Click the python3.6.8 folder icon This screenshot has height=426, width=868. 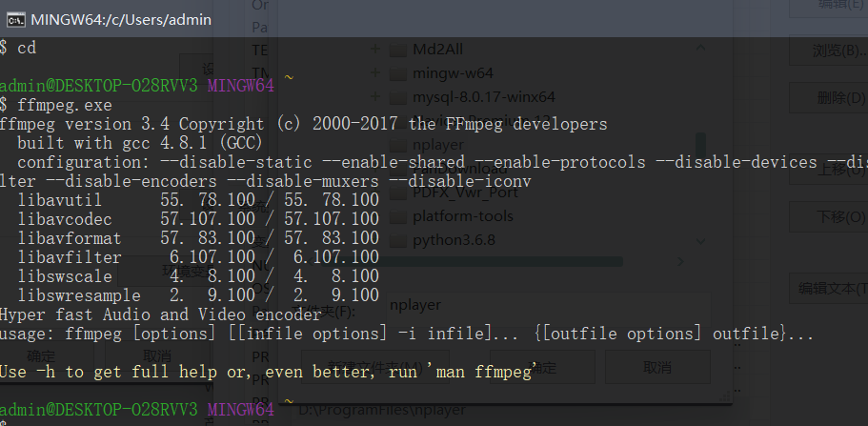click(x=397, y=240)
